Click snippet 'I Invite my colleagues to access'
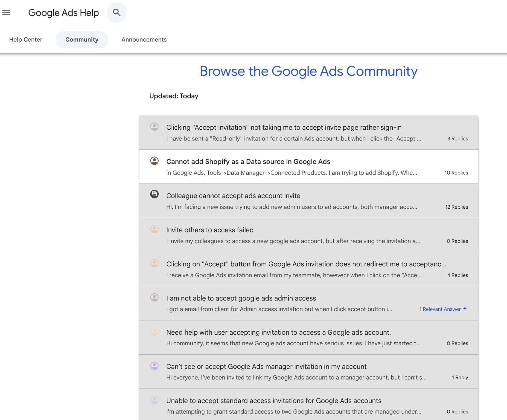This screenshot has width=507, height=420. (293, 241)
